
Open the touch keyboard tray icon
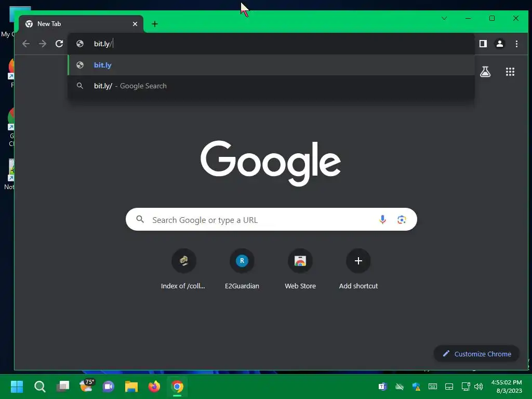point(433,387)
